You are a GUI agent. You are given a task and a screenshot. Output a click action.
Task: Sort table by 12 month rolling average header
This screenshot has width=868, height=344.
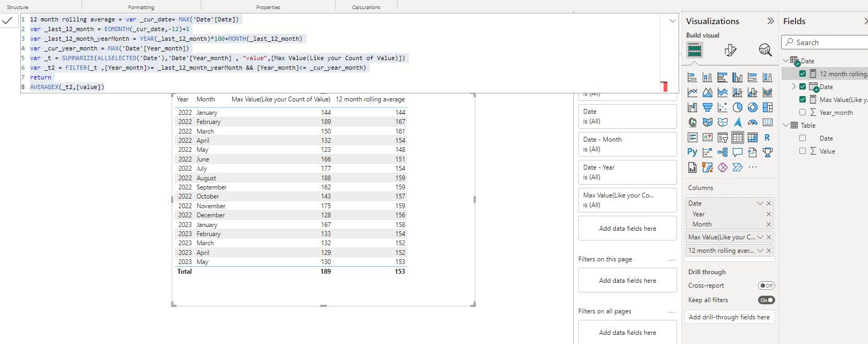[x=370, y=99]
